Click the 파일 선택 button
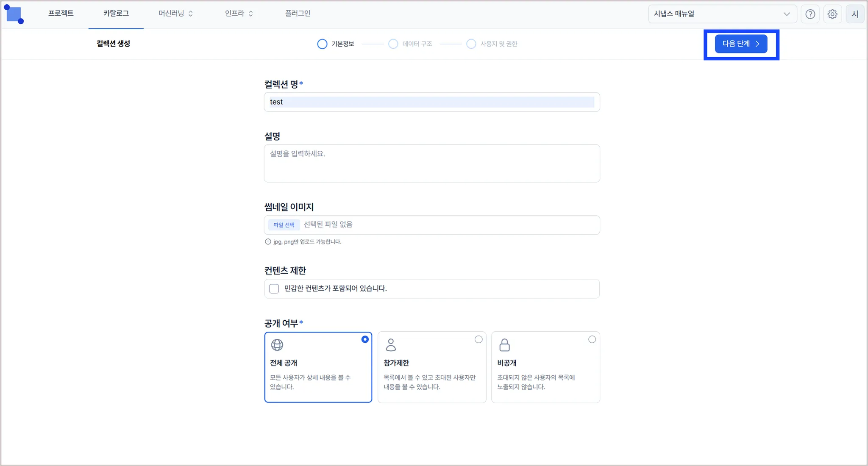Viewport: 868px width, 466px height. (284, 225)
